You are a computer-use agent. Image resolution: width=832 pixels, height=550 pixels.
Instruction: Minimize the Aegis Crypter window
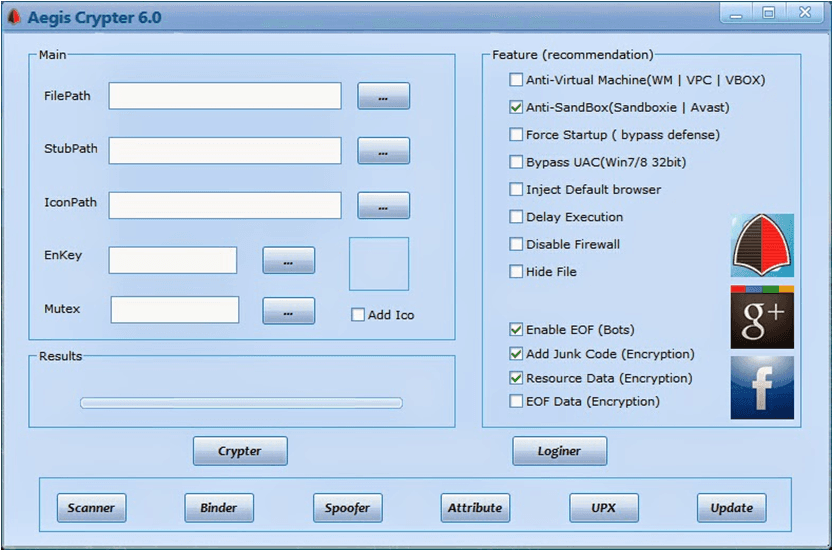(x=736, y=14)
